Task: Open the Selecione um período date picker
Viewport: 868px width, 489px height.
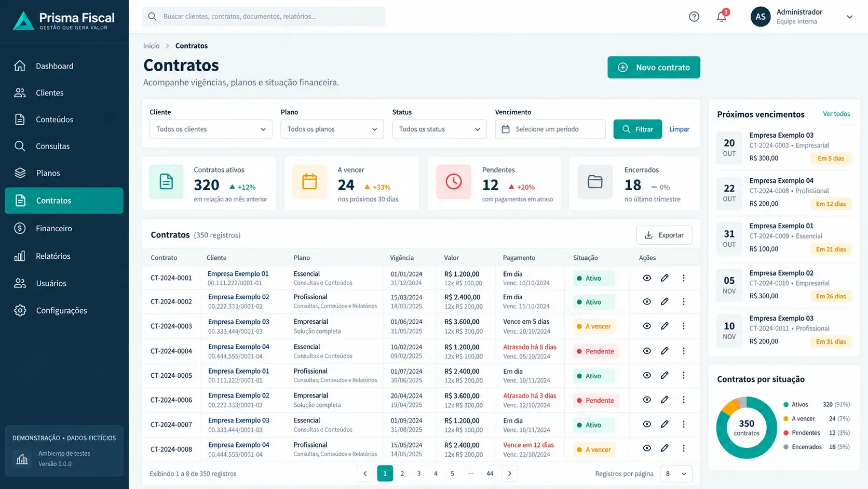Action: coord(550,129)
